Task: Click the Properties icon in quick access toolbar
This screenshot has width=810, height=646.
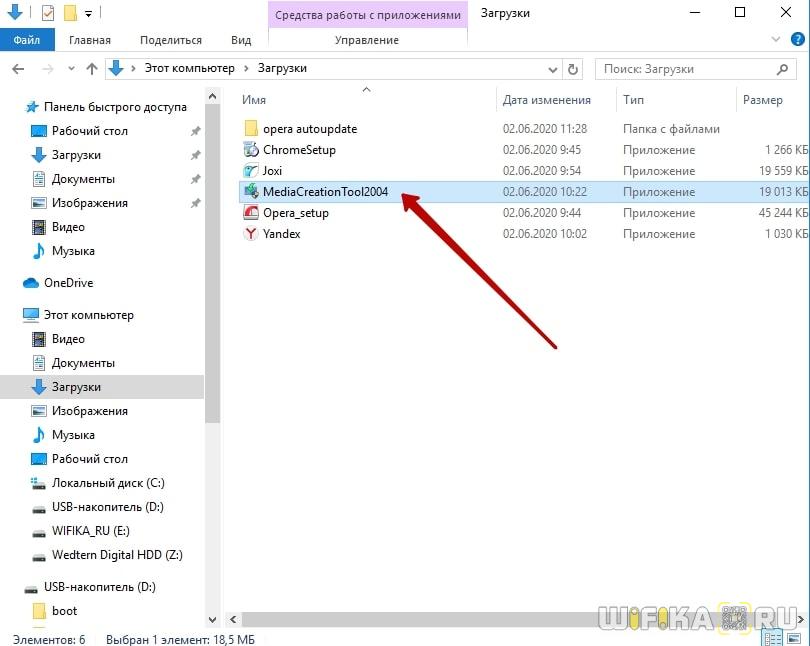Action: 48,12
